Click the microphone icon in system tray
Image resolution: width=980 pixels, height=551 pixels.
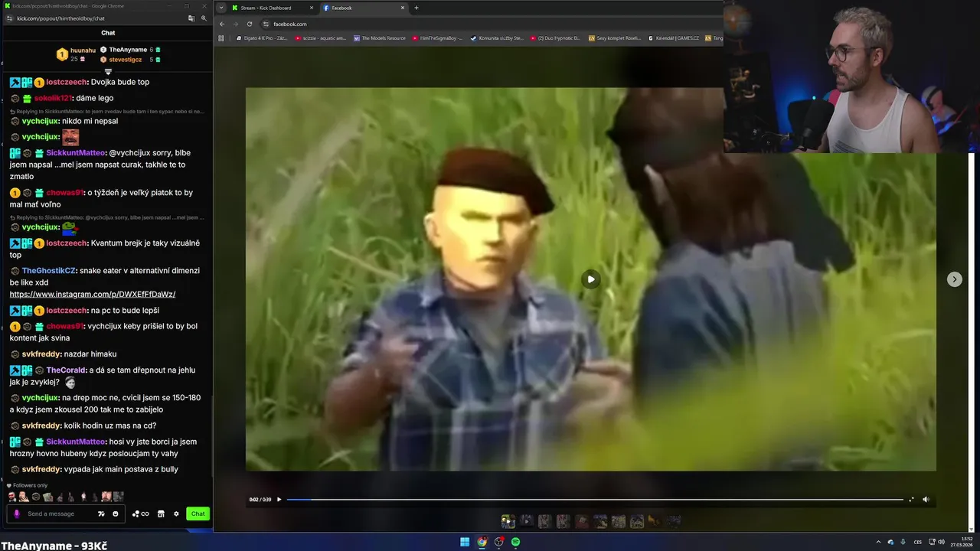903,542
